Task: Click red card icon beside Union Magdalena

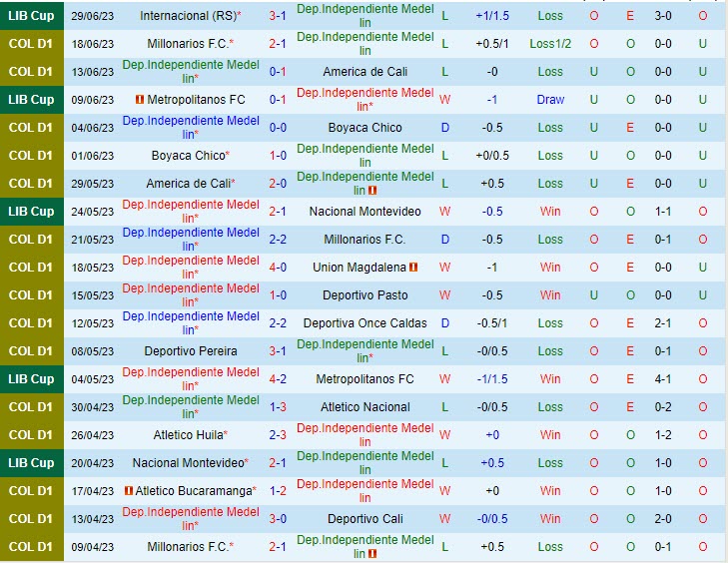Action: pyautogui.click(x=413, y=268)
